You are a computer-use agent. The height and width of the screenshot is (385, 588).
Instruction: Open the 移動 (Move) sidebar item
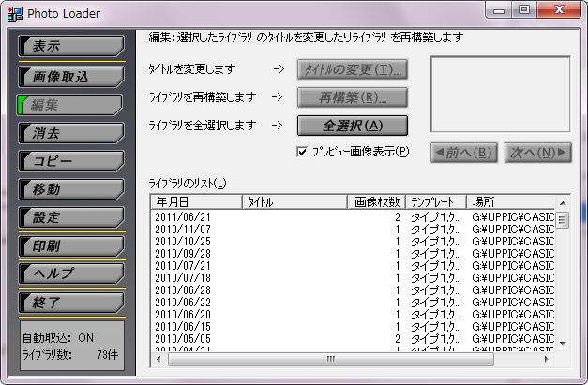tap(71, 188)
